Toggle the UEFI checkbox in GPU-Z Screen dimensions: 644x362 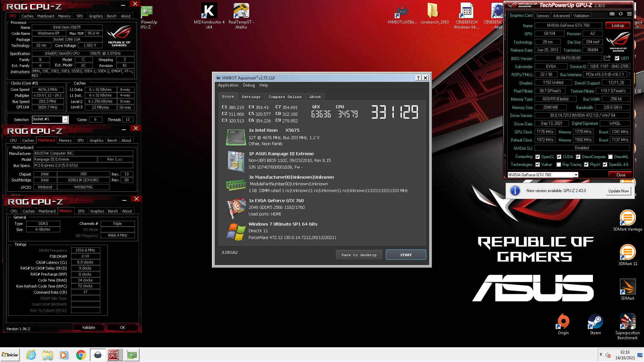(617, 58)
